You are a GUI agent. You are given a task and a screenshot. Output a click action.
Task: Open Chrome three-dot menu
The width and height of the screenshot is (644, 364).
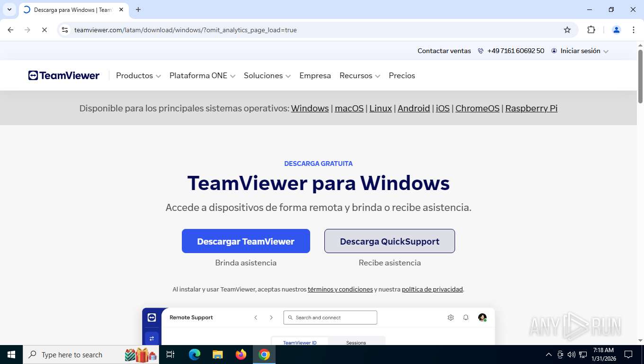634,30
